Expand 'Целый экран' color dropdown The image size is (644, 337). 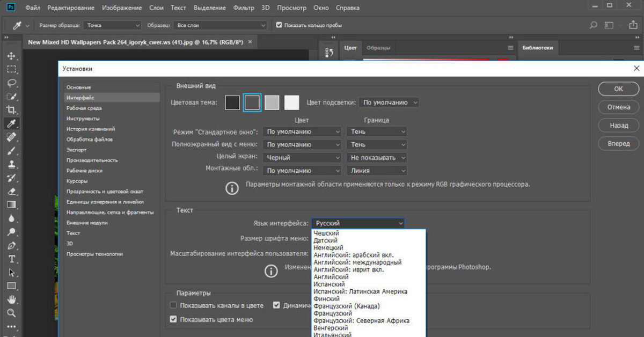point(303,158)
